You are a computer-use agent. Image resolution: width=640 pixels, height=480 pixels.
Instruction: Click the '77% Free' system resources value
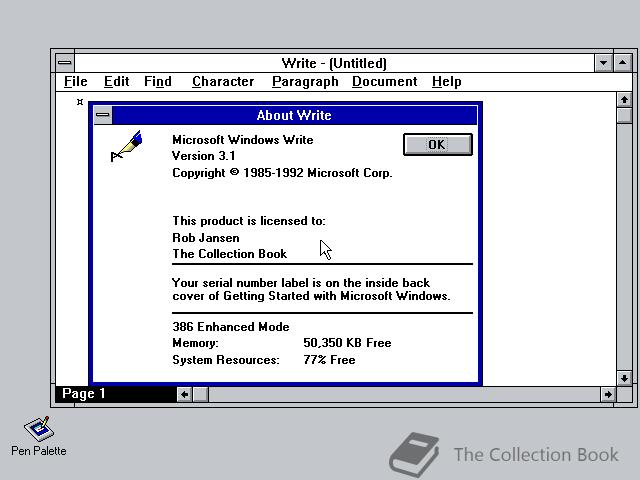click(329, 360)
